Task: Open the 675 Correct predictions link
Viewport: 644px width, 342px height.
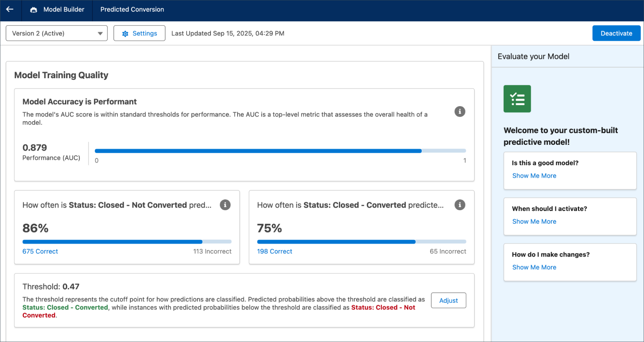Action: 40,251
